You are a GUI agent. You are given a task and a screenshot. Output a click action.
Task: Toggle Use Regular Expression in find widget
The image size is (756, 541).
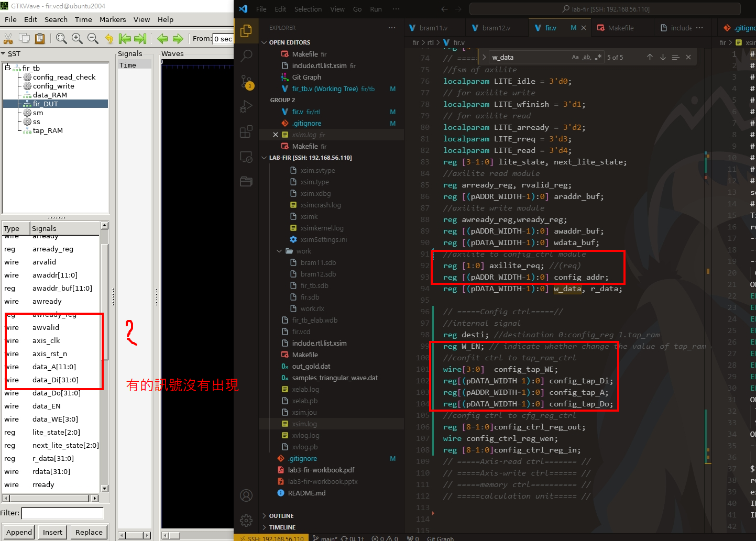point(598,57)
